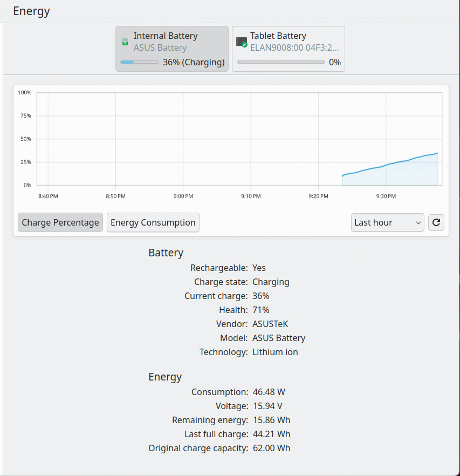Screen dimensions: 460x476
Task: Click the Internal Battery charge progress bar
Action: pos(139,62)
